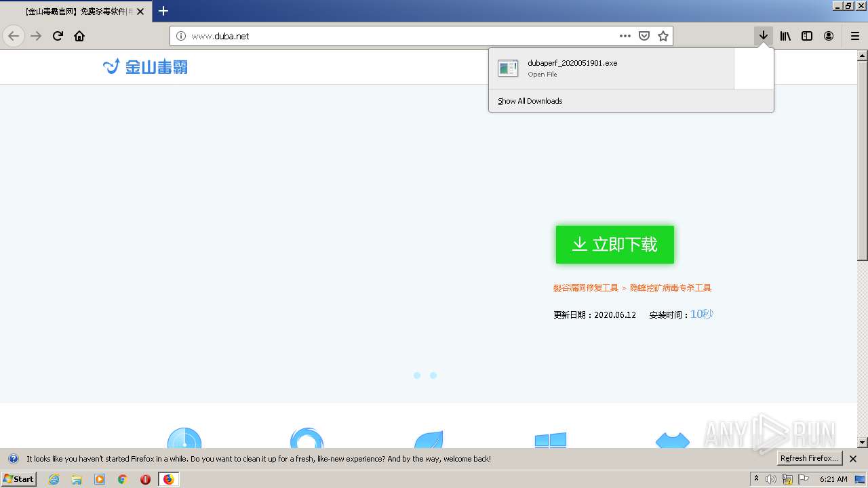Click the network status tray icon
This screenshot has width=868, height=488.
pos(787,479)
